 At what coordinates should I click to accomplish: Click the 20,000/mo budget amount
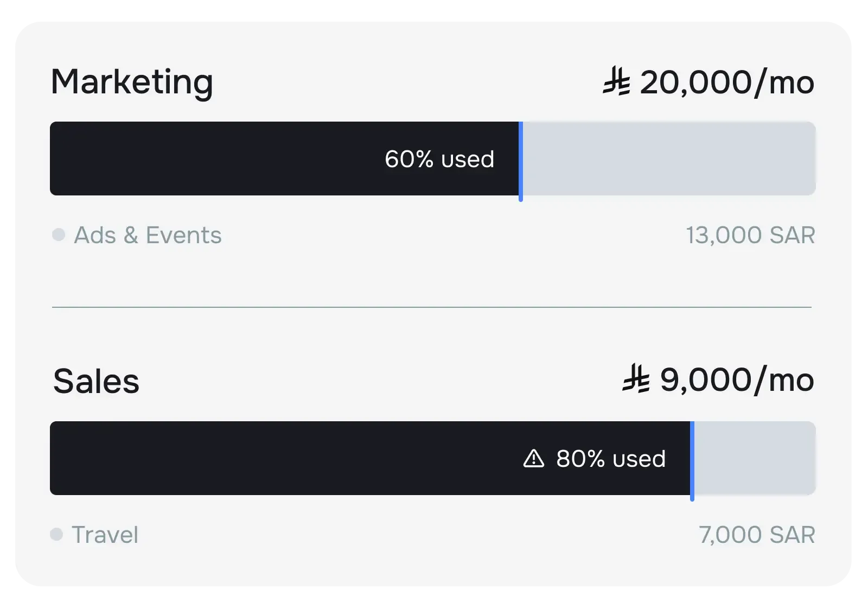[x=726, y=83]
